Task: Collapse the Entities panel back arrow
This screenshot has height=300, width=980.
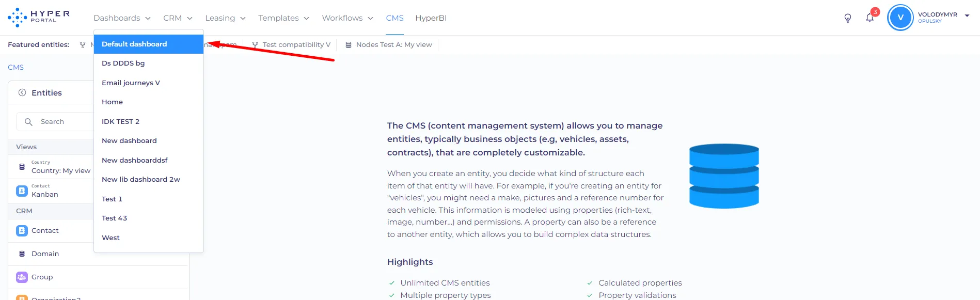Action: pyautogui.click(x=22, y=93)
